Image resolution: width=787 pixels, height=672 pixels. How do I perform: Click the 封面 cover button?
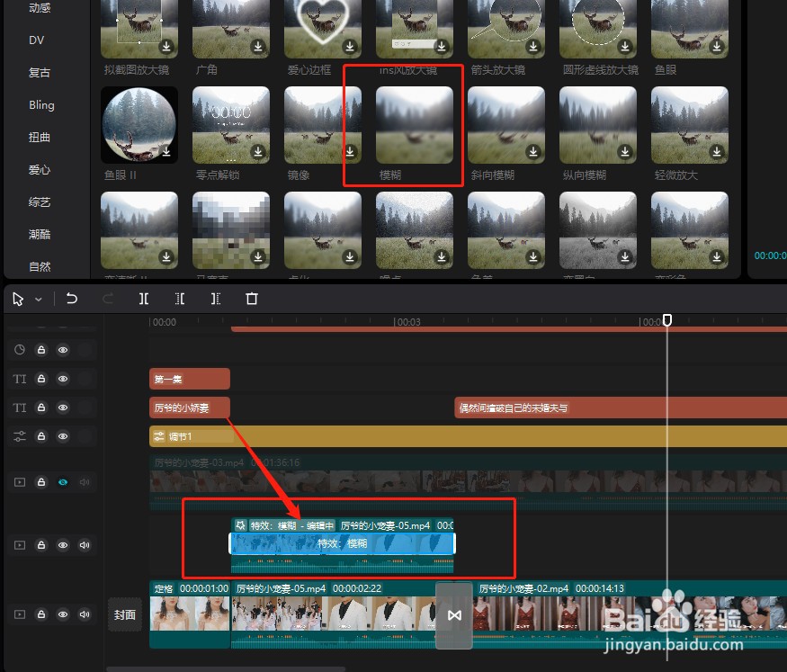(x=124, y=614)
